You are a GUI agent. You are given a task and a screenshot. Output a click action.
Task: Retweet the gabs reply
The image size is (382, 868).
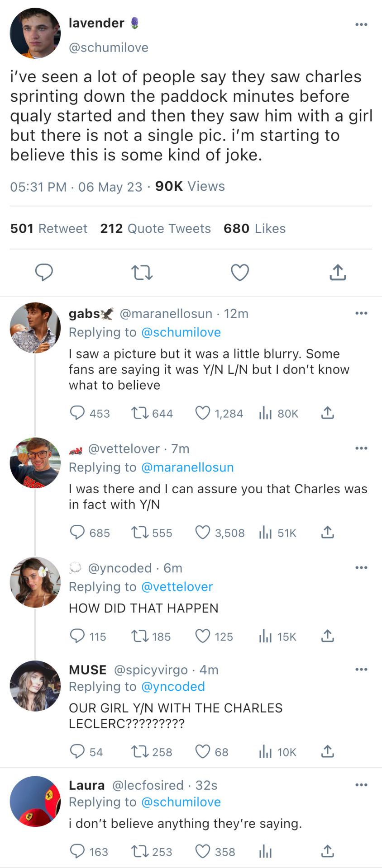point(138,413)
